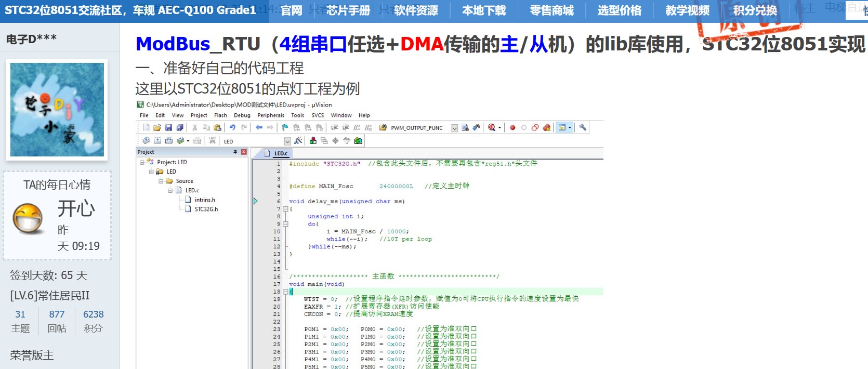Click the Build target icon
The image size is (868, 369).
tap(157, 140)
